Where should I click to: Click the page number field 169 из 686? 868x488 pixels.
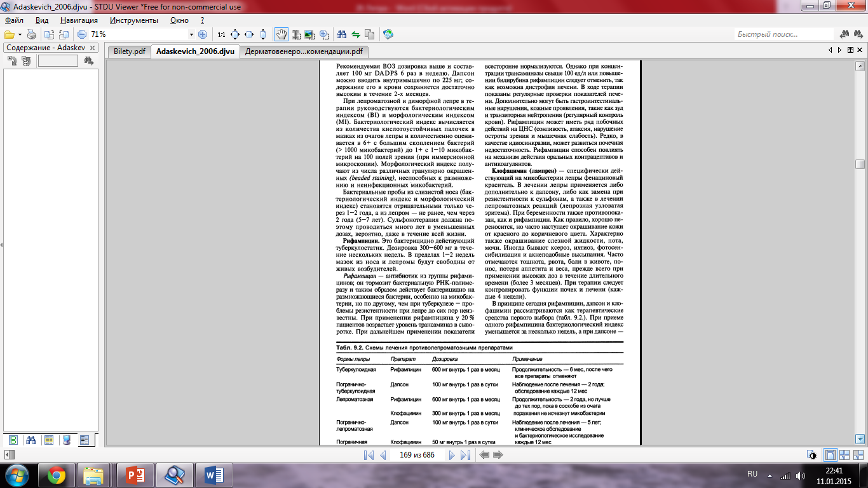click(x=417, y=455)
